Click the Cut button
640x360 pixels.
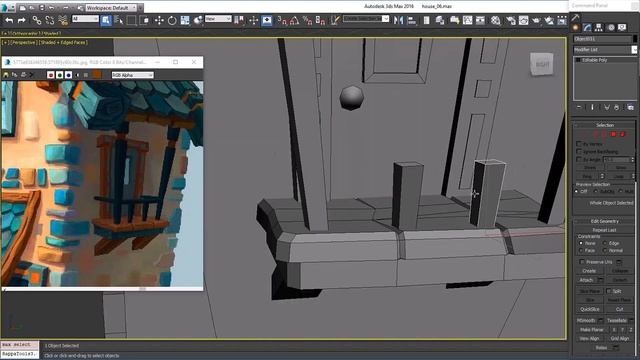pyautogui.click(x=620, y=309)
